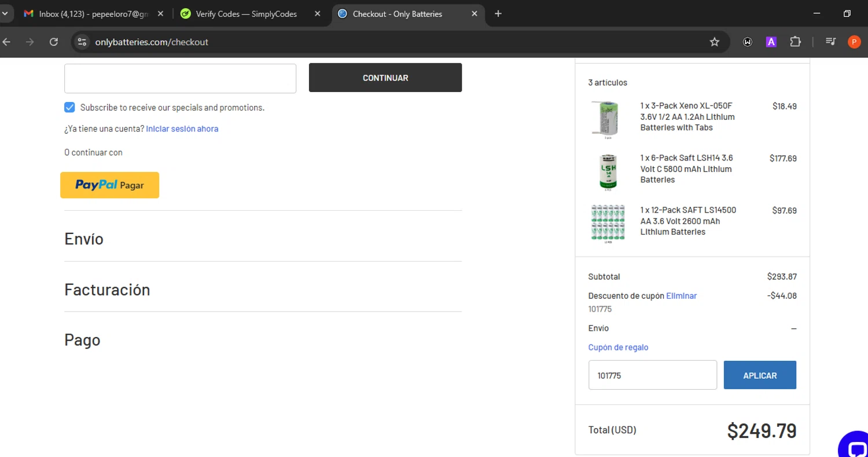868x457 pixels.
Task: Click the CONTINUAR button
Action: point(385,78)
